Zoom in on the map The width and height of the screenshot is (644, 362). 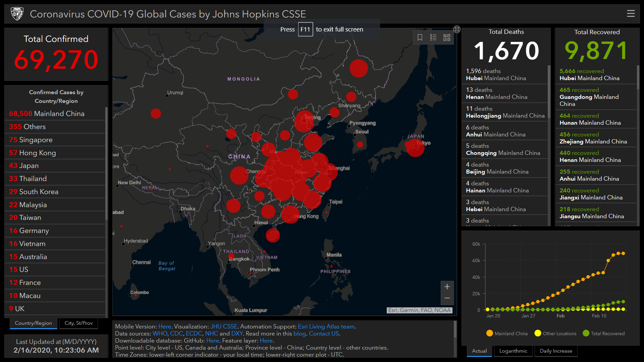(x=447, y=287)
